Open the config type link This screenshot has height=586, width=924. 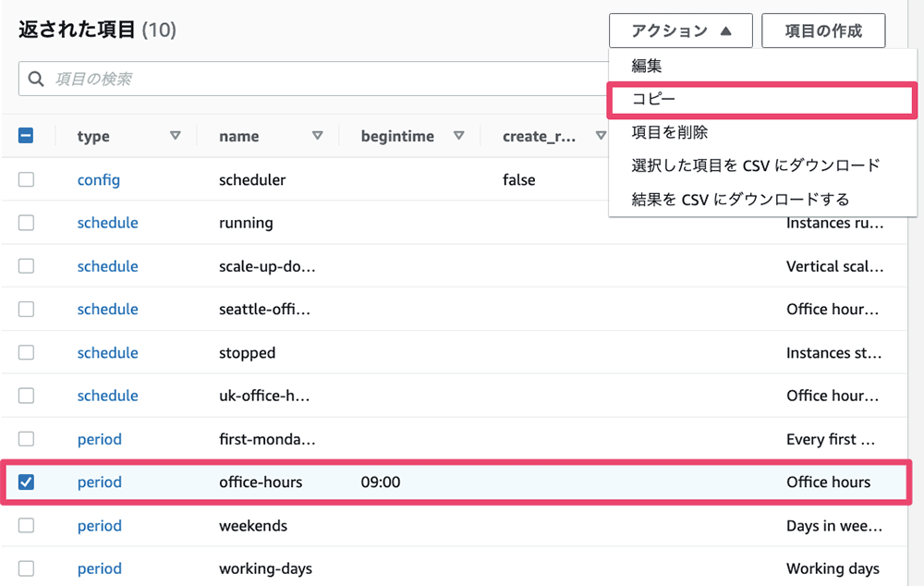click(x=99, y=179)
